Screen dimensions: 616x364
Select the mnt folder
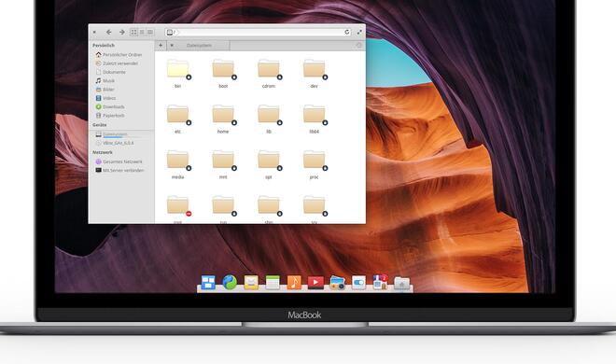click(x=223, y=164)
